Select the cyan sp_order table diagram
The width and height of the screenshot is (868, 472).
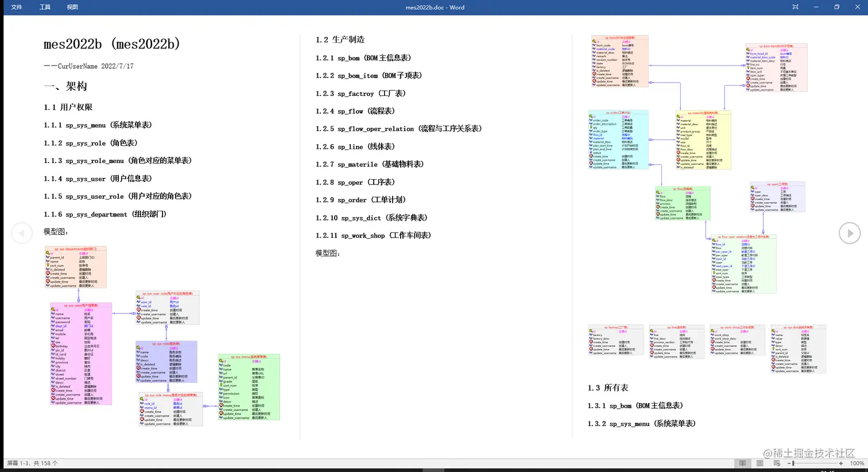[x=618, y=140]
